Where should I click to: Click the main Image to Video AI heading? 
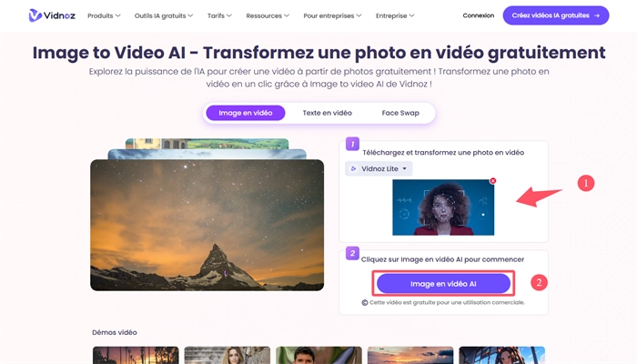[318, 53]
